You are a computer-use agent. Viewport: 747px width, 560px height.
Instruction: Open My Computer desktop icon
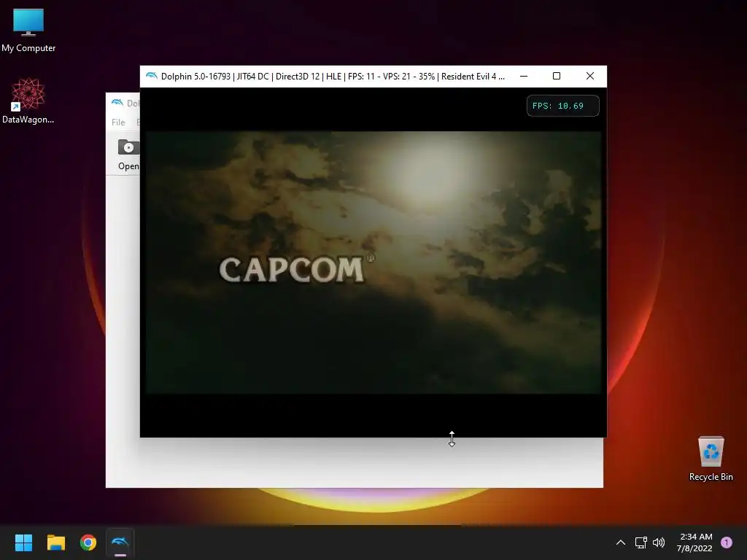point(28,31)
